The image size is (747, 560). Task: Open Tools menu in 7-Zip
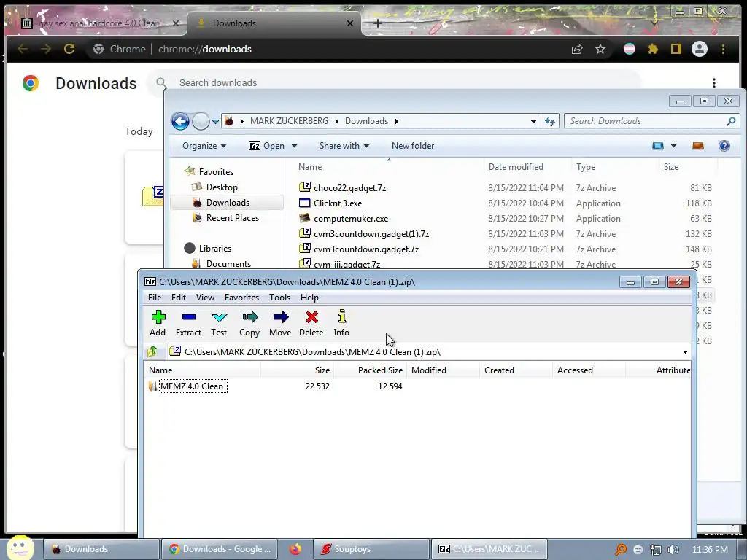click(x=279, y=297)
